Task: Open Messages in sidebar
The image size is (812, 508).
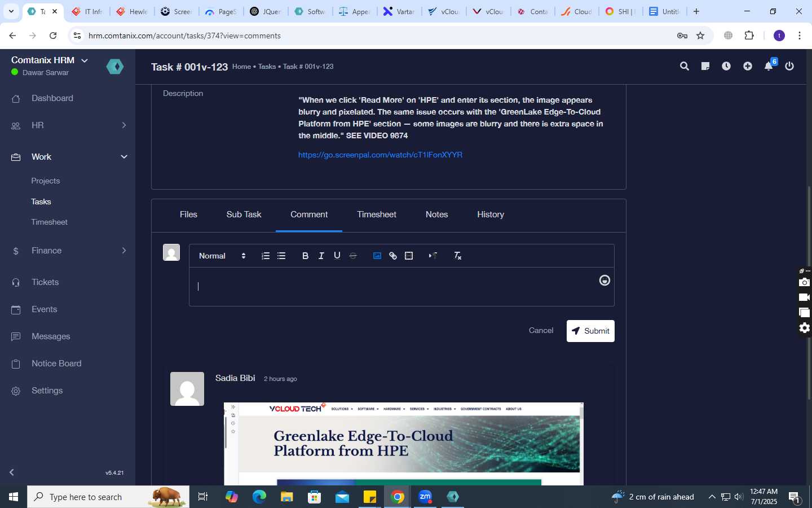Action: [x=51, y=336]
